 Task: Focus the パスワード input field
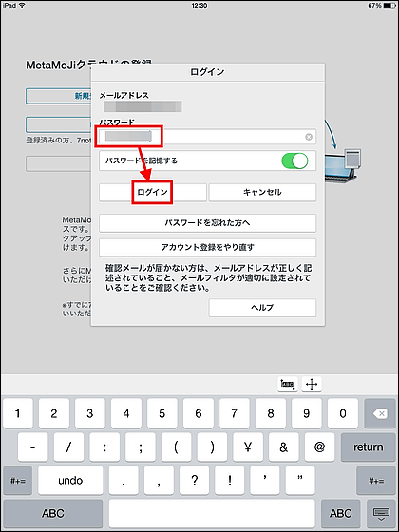pyautogui.click(x=208, y=137)
